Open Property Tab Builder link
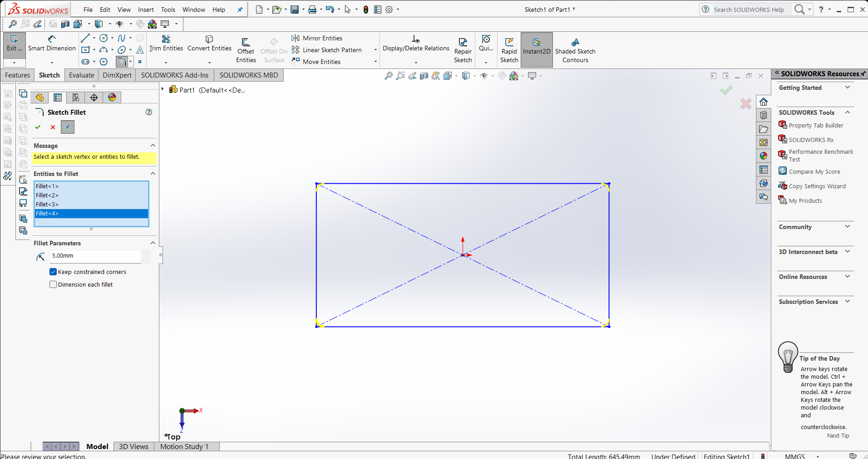This screenshot has height=459, width=868. (x=816, y=126)
